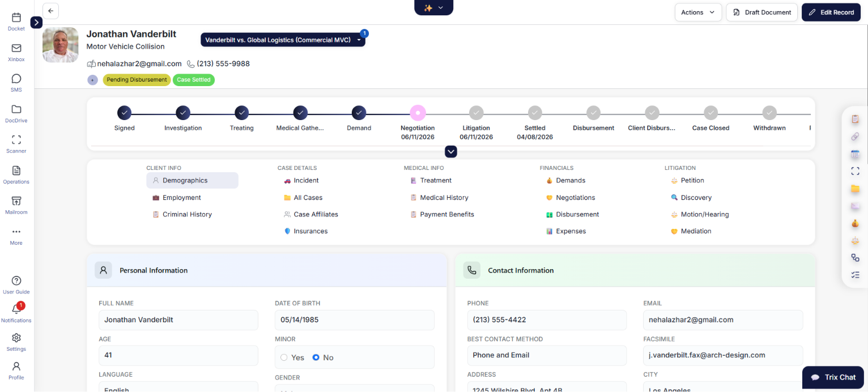Click the Case Settled tag
This screenshot has height=392, width=868.
tap(194, 80)
